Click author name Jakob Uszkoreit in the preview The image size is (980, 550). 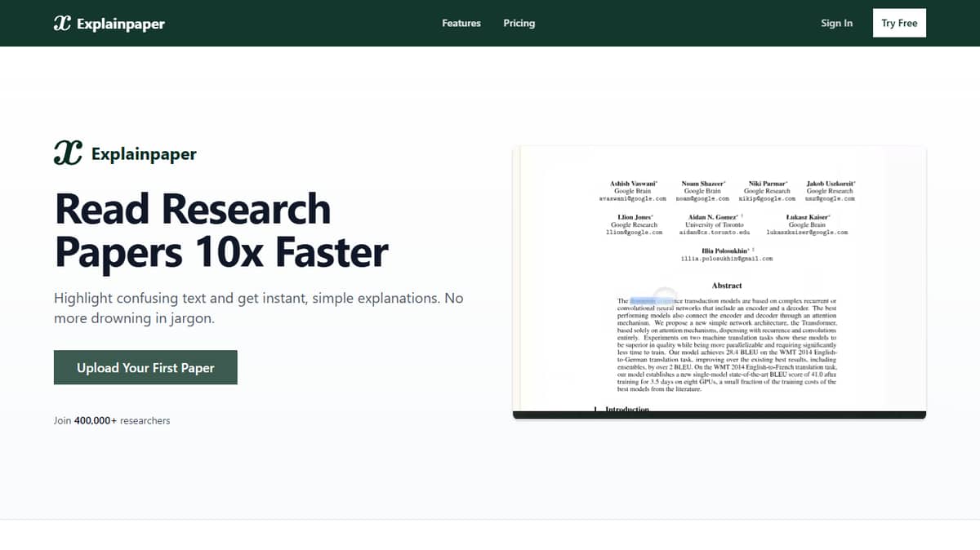coord(831,184)
